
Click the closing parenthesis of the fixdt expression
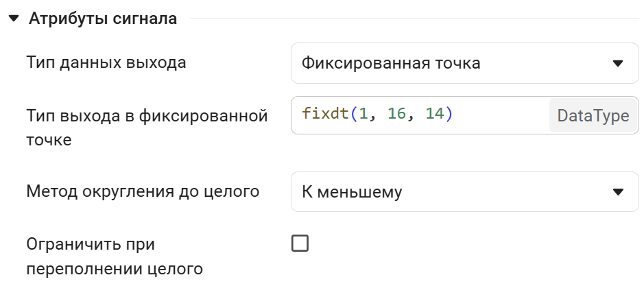coord(449,115)
